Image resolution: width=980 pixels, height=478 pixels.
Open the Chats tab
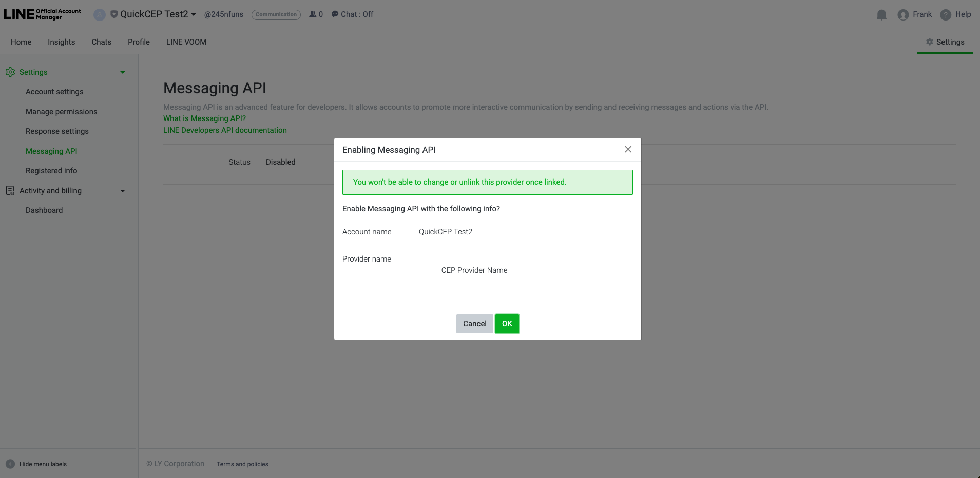pos(102,42)
